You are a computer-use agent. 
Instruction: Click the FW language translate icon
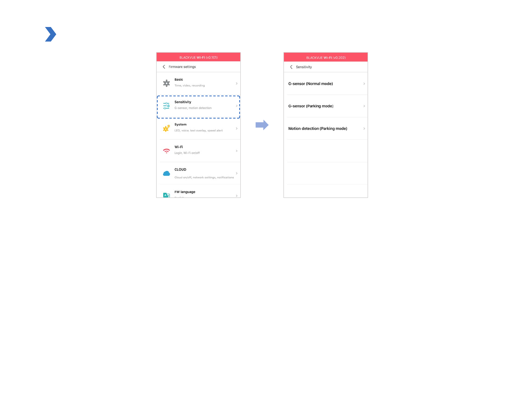coord(166,195)
